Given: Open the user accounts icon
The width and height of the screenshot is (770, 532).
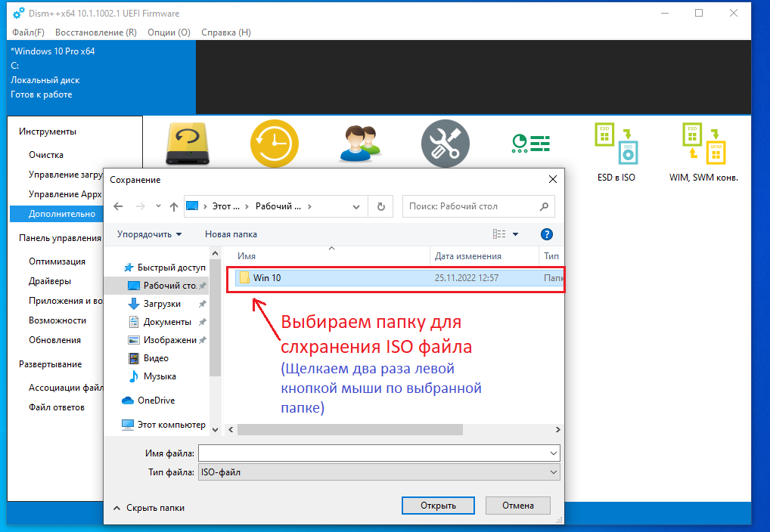Looking at the screenshot, I should [x=361, y=144].
